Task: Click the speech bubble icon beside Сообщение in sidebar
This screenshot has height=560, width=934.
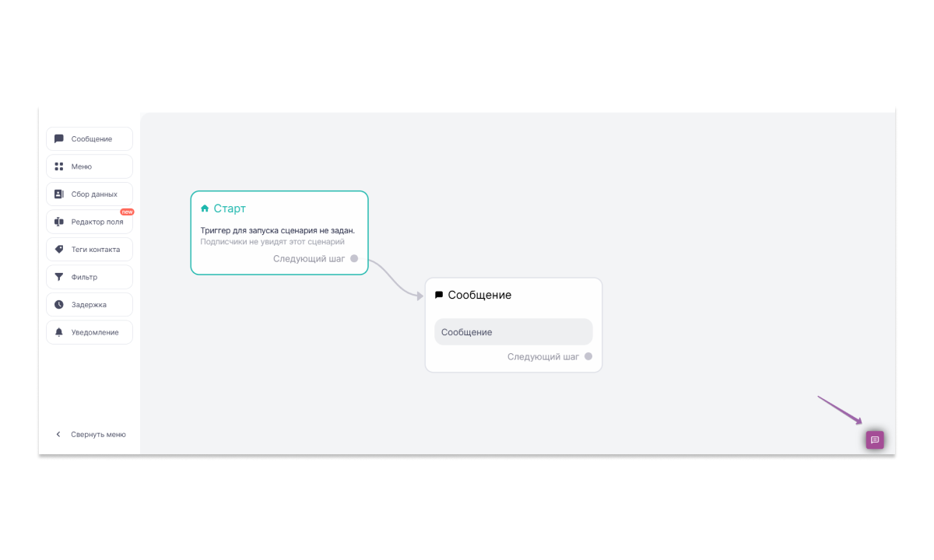Action: coord(59,139)
